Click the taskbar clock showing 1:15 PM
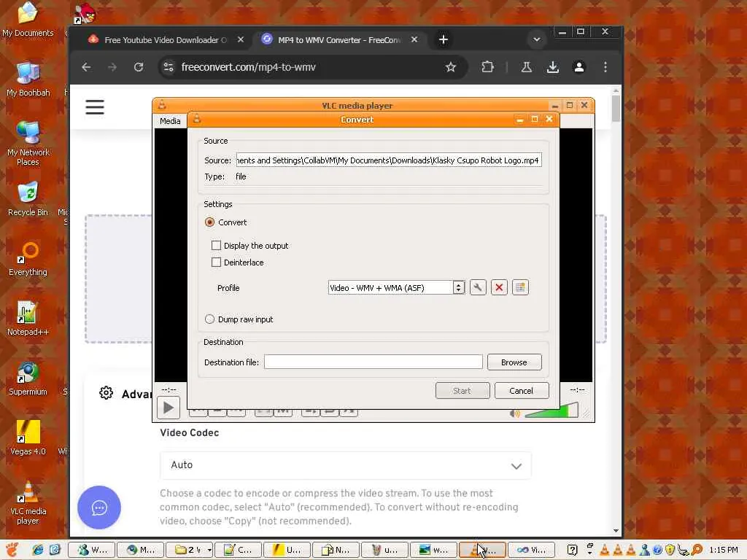 [x=723, y=550]
